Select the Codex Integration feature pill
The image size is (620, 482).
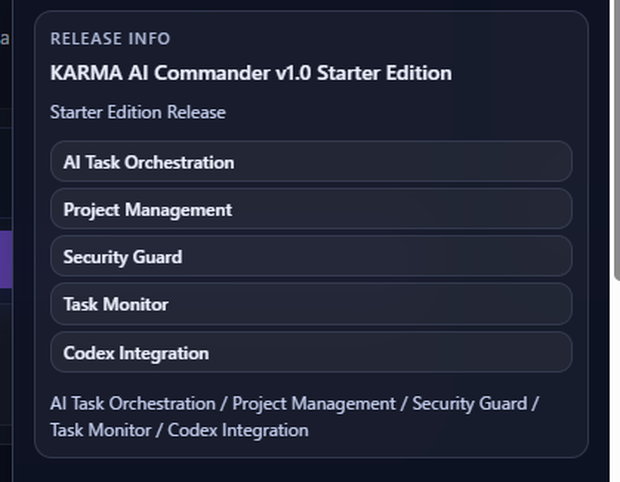311,352
